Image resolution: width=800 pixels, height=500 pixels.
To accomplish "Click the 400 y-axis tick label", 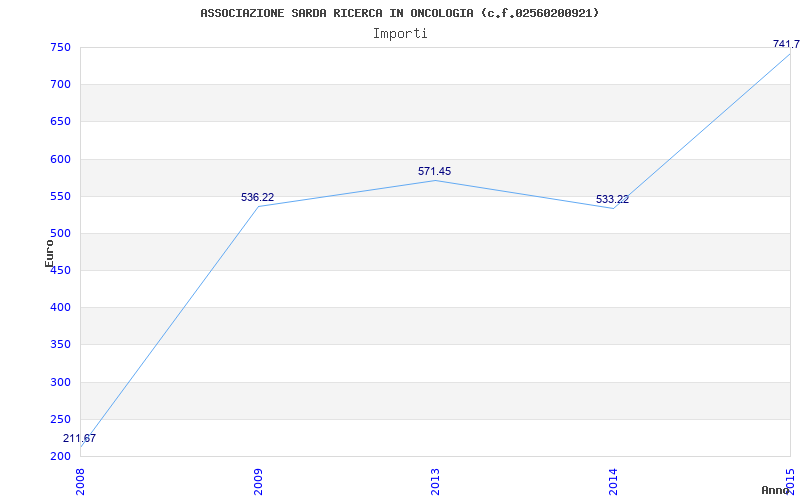I will point(60,308).
